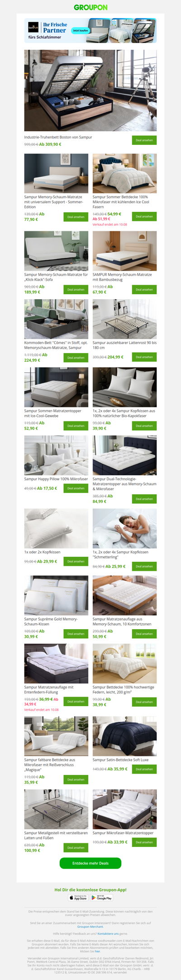Click Sampur Satin-Bettdecke Soft Luxe image
181x980 pixels.
[124, 736]
